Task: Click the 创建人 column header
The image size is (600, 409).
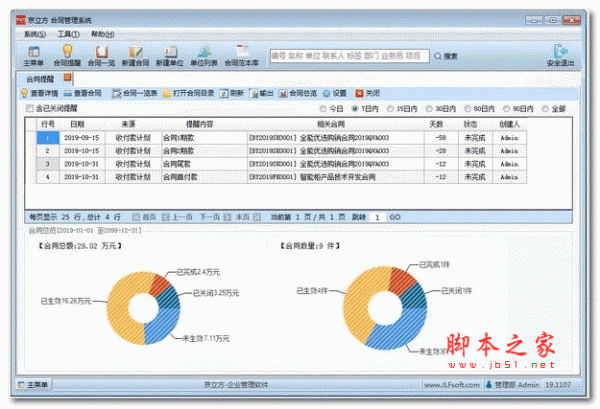Action: pyautogui.click(x=509, y=124)
